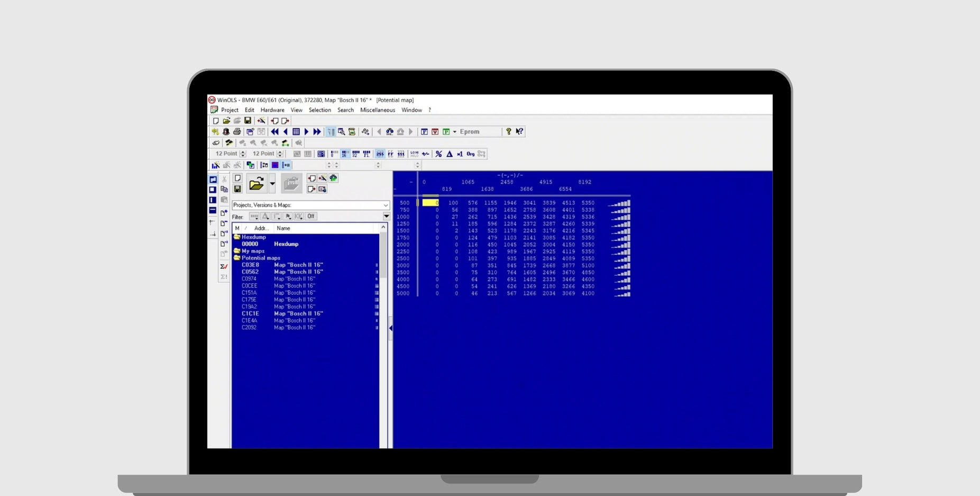Click the printer icon in the toolbar
Viewport: 980px width, 496px height.
[x=237, y=132]
